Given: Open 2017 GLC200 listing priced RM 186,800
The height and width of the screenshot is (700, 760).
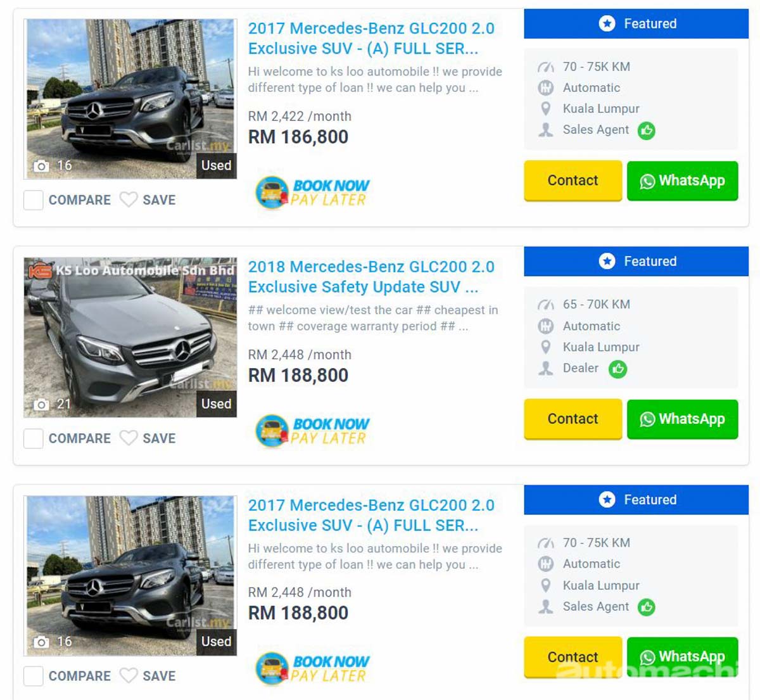Looking at the screenshot, I should (x=371, y=38).
